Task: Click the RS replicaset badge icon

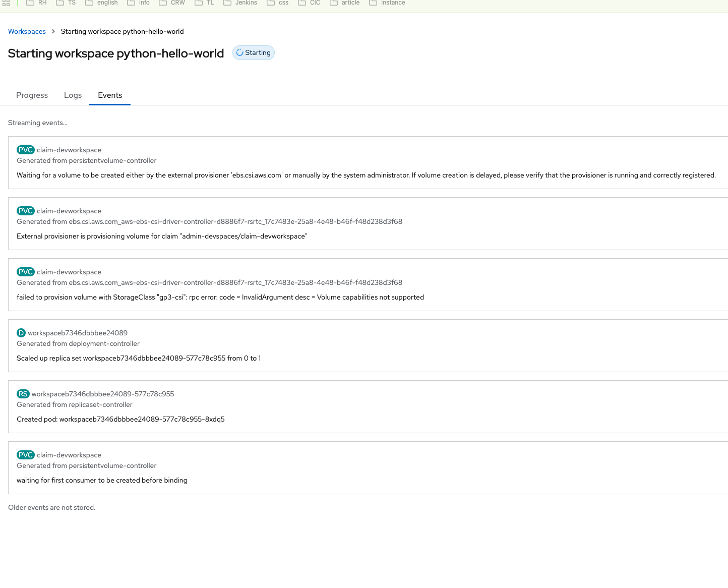Action: coord(23,394)
